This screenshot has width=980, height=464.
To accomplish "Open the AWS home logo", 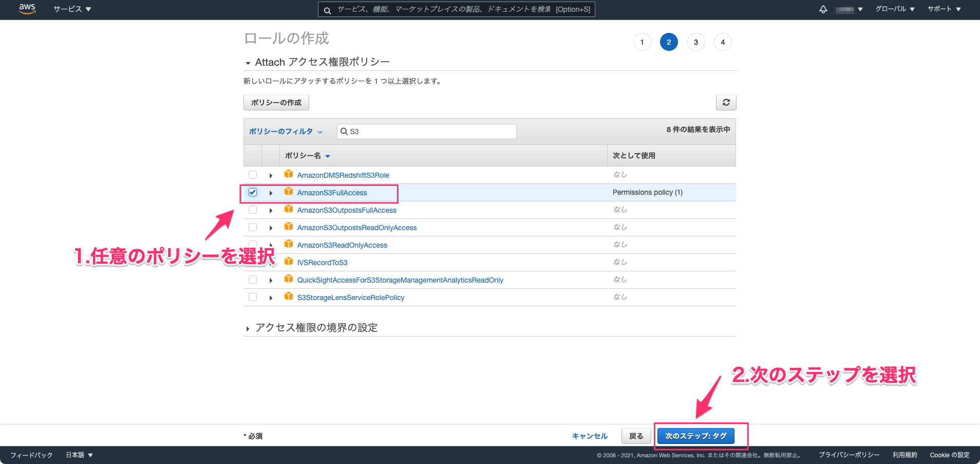I will tap(27, 9).
